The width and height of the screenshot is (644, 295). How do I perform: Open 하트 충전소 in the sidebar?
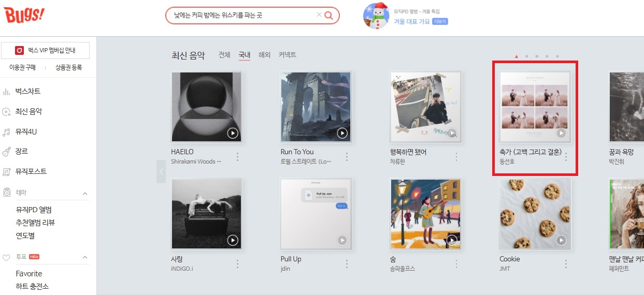32,286
